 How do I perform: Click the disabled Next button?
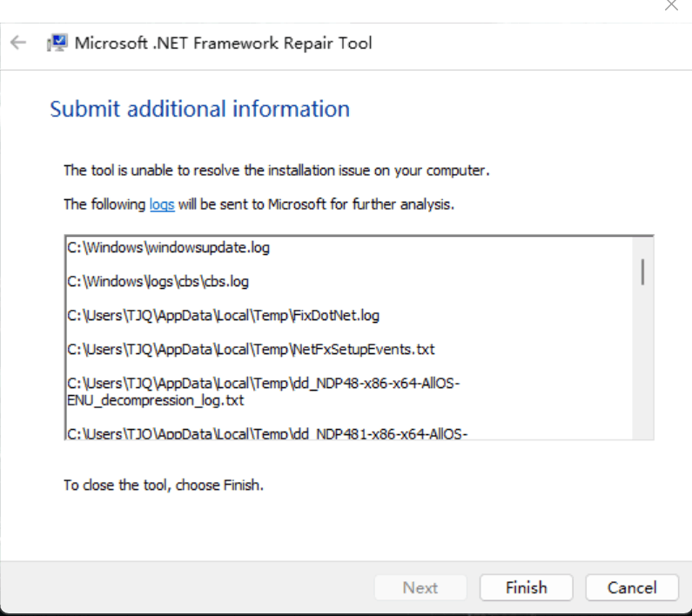tap(420, 588)
